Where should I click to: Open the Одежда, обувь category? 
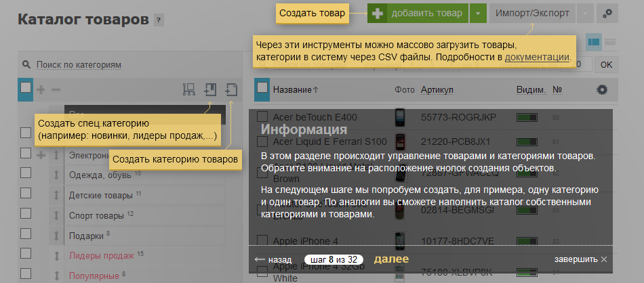[100, 175]
